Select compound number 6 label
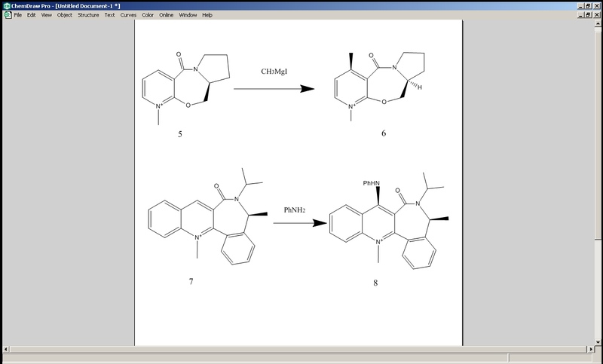 (x=384, y=133)
